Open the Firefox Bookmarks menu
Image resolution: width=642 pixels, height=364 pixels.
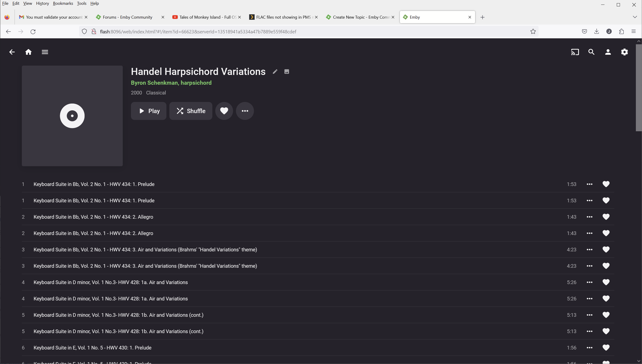click(63, 3)
